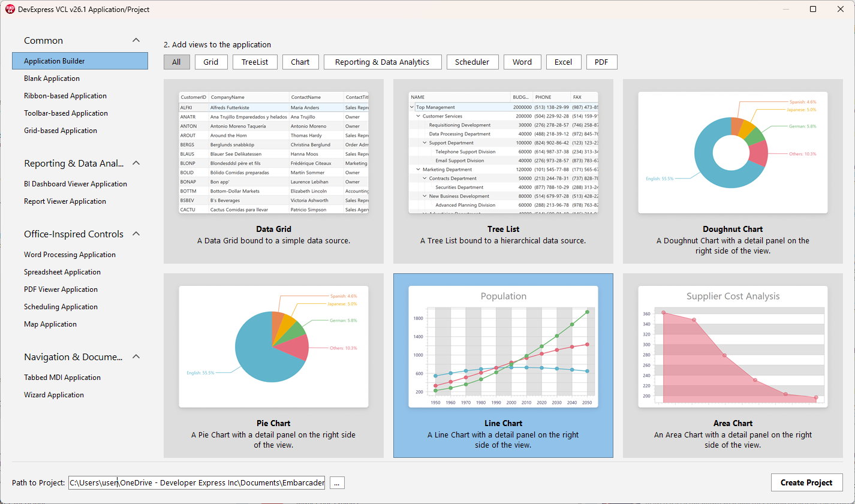Click the Create Project button
855x504 pixels.
tap(806, 482)
